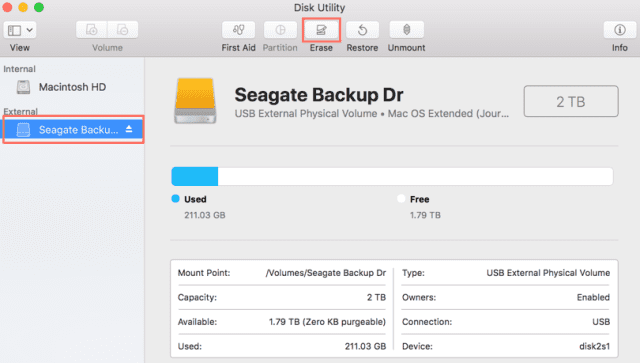Click the blue used space bar

195,176
